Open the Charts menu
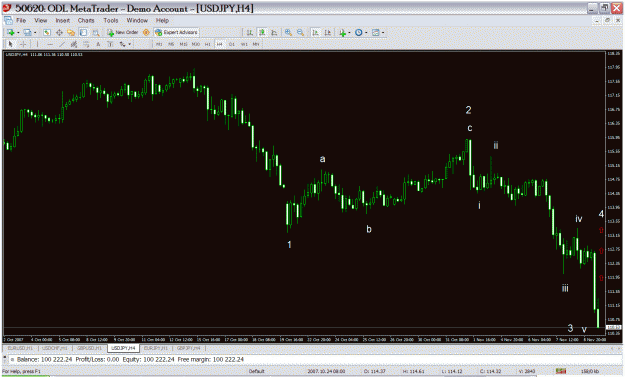The image size is (625, 377). point(86,20)
